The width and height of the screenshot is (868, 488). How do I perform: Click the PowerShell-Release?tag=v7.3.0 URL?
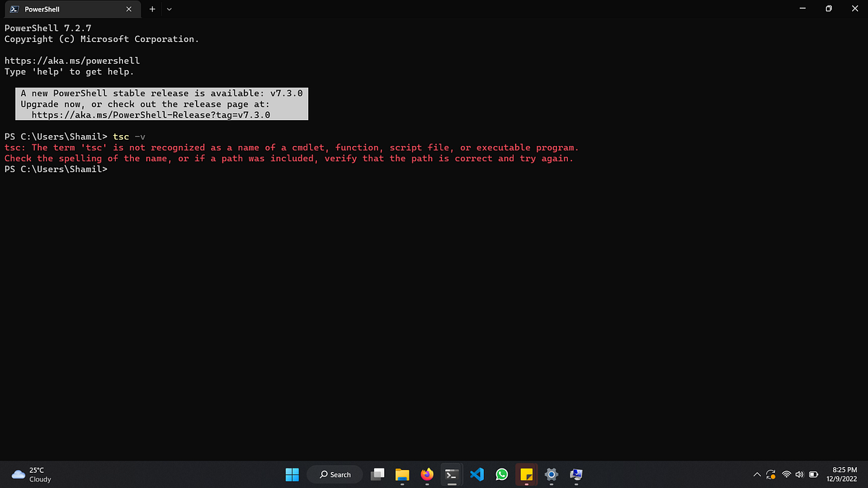click(x=151, y=115)
